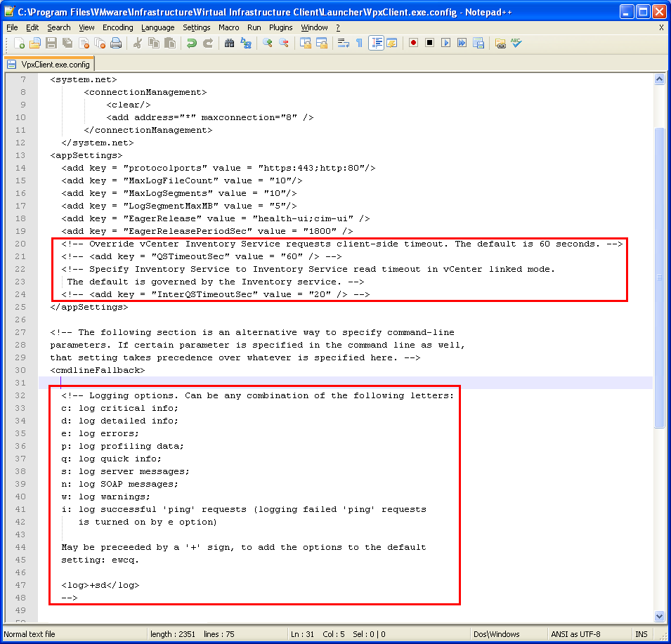Start macro recording with red circle icon
This screenshot has height=644, width=671.
(x=414, y=43)
